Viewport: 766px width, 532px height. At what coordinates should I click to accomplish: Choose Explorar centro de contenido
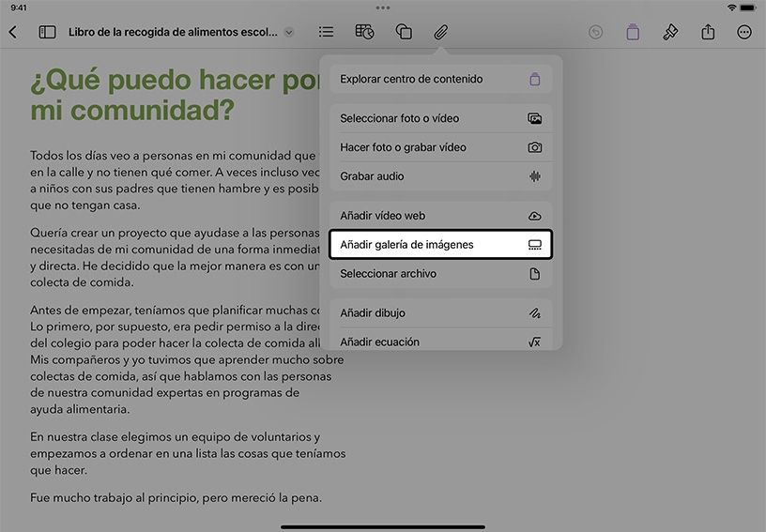point(440,79)
